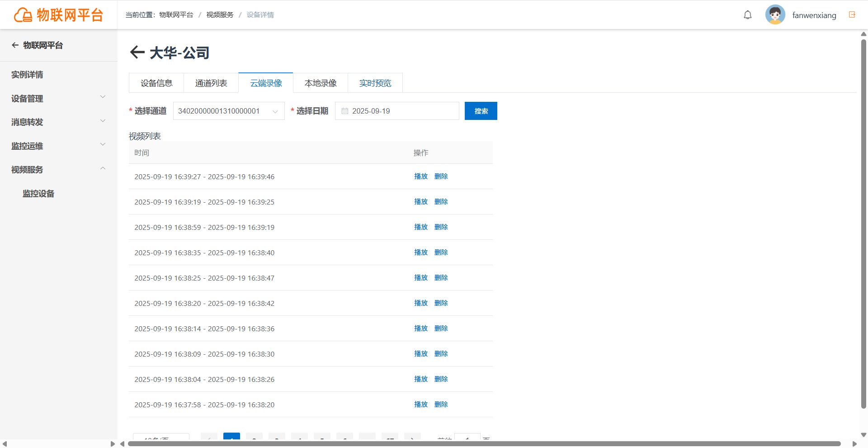Image resolution: width=868 pixels, height=448 pixels.
Task: Click the 大华-公司 page title
Action: click(179, 52)
